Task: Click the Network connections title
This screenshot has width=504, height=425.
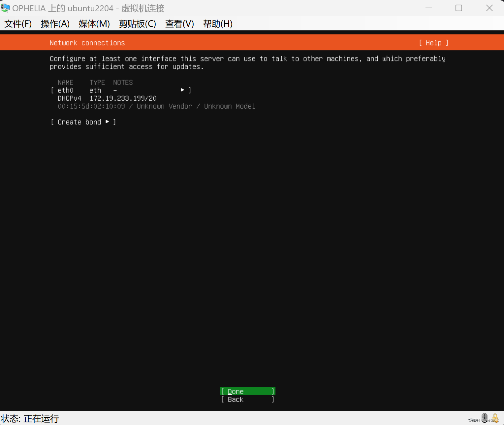Action: coord(87,43)
